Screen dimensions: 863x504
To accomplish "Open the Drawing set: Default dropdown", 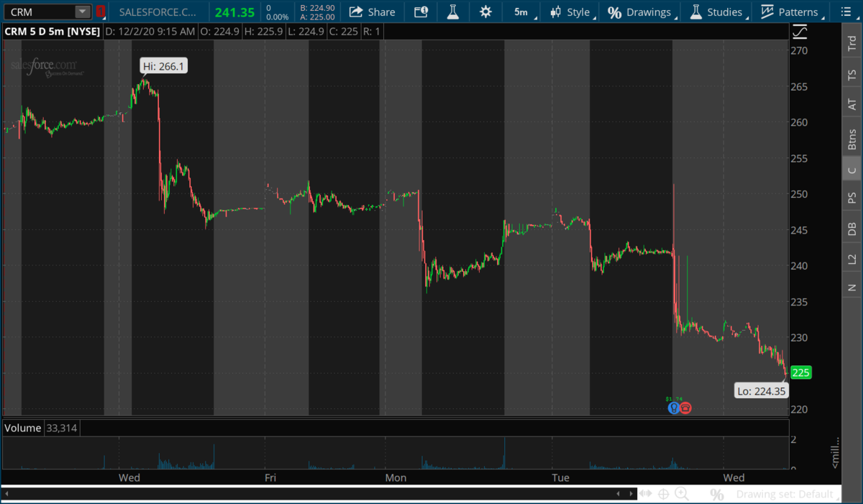I will [x=788, y=495].
